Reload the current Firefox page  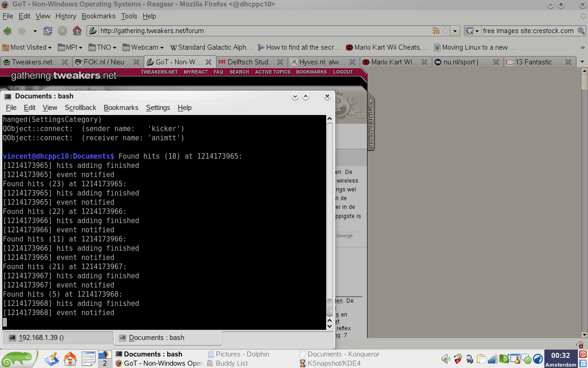(48, 31)
